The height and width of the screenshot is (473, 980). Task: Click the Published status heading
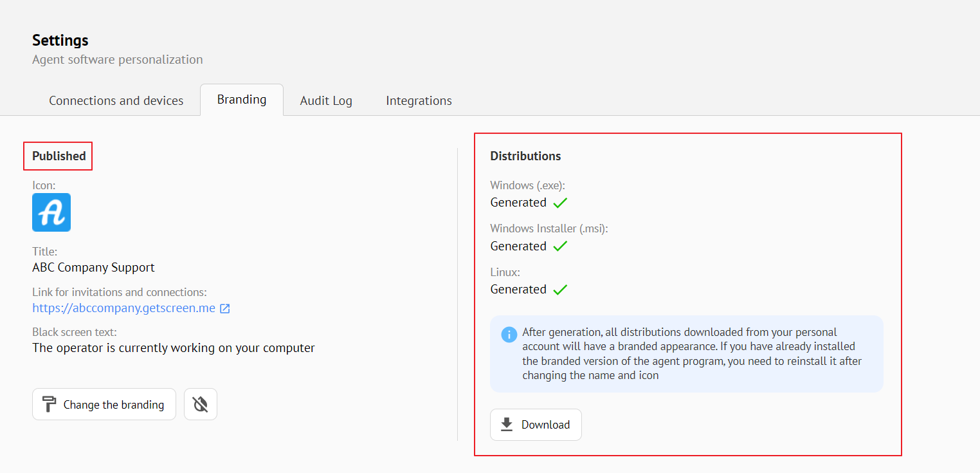pos(59,156)
